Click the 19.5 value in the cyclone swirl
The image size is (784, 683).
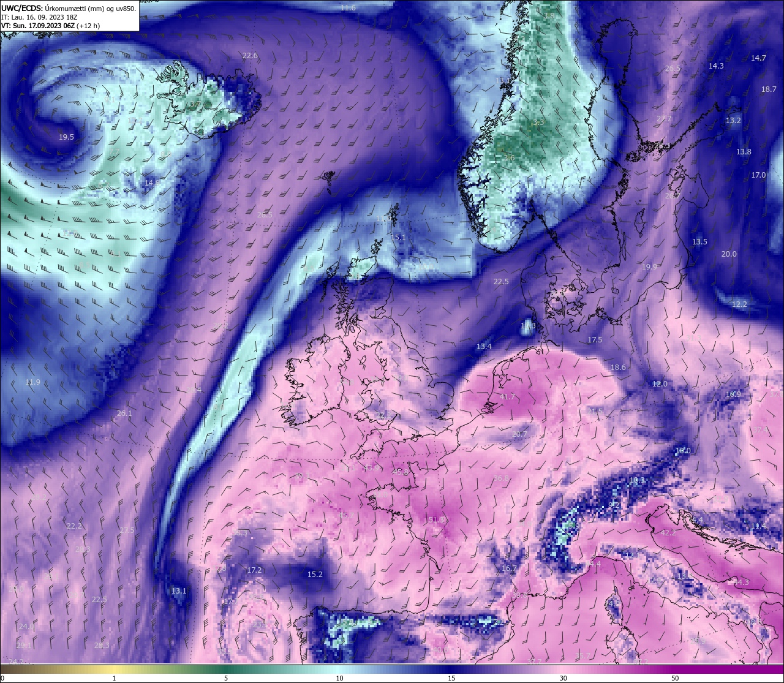66,137
